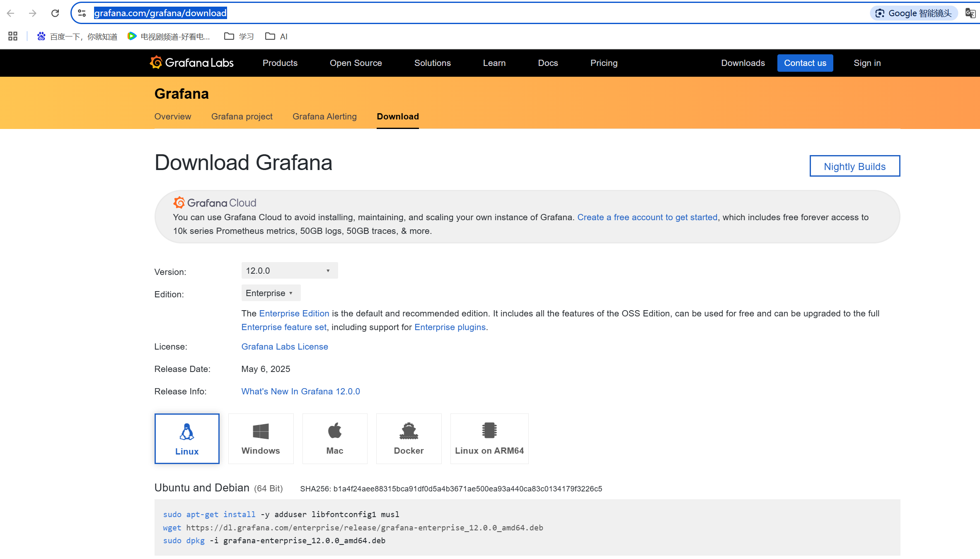This screenshot has height=559, width=980.
Task: Open site information icon in address bar
Action: click(82, 13)
